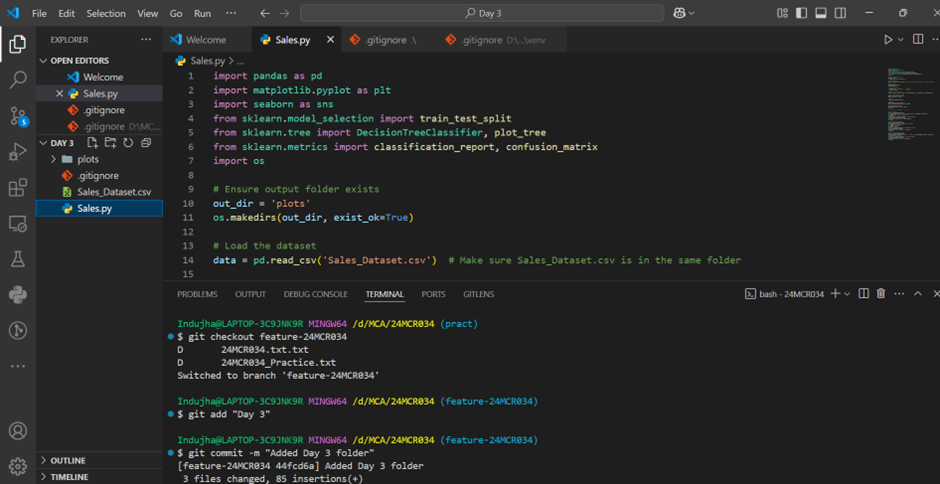This screenshot has height=484, width=940.
Task: Open the Copilot dropdown arrow
Action: [691, 13]
